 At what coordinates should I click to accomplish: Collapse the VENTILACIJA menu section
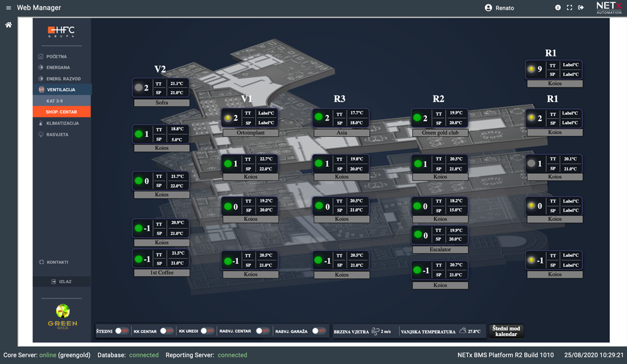click(x=61, y=90)
